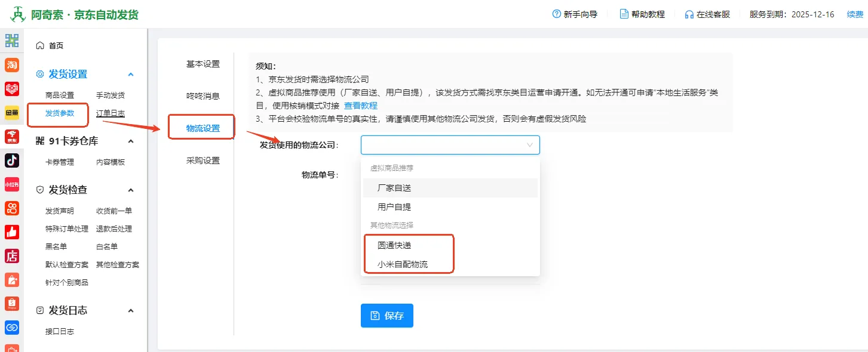Open 其他检查方案 in the side menu

[x=118, y=265]
